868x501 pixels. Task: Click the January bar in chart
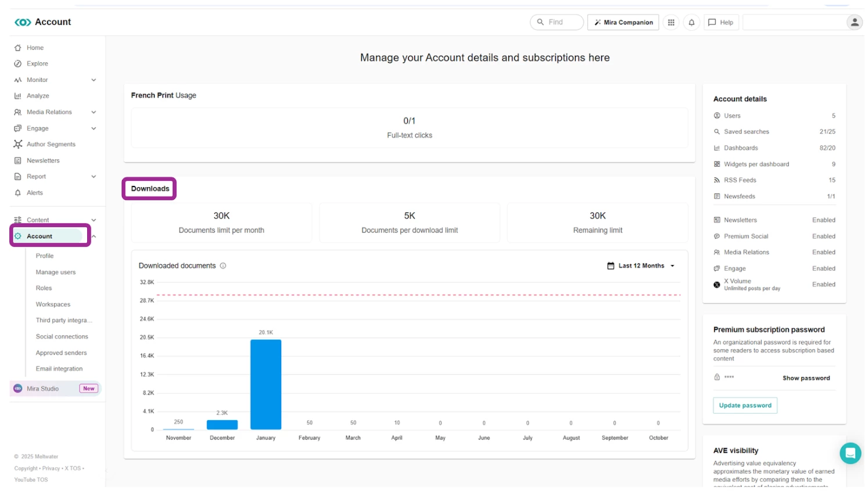(x=266, y=385)
